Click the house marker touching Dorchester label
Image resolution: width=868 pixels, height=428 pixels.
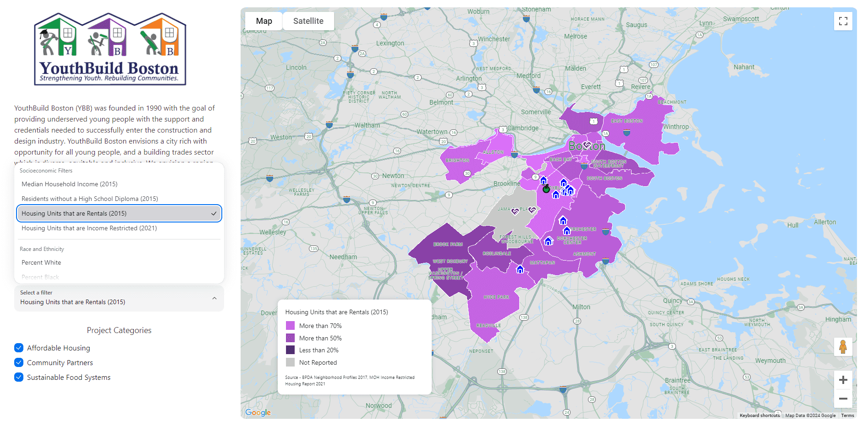pos(567,231)
